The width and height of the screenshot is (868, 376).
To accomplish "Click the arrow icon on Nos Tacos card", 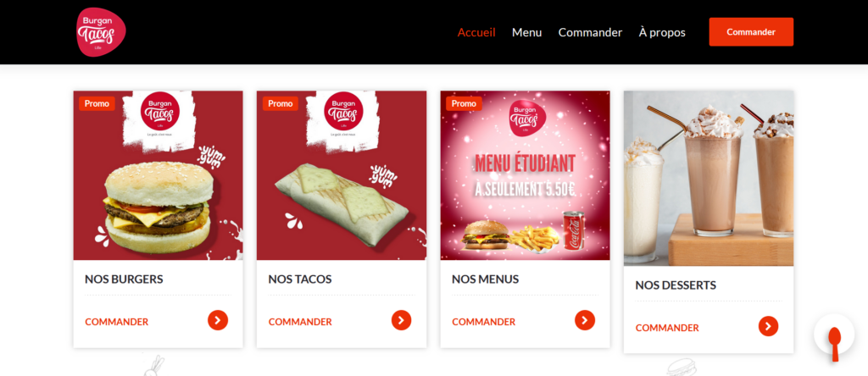I will (401, 320).
